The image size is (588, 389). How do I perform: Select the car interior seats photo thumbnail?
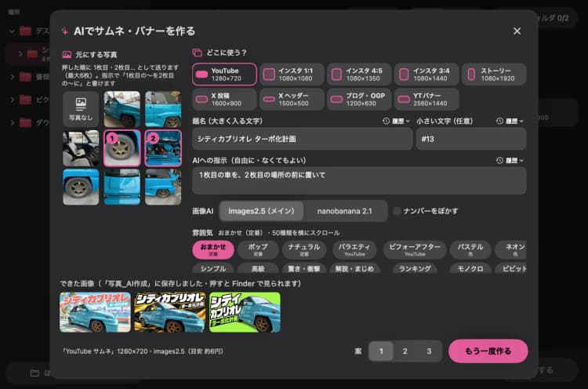tap(81, 148)
